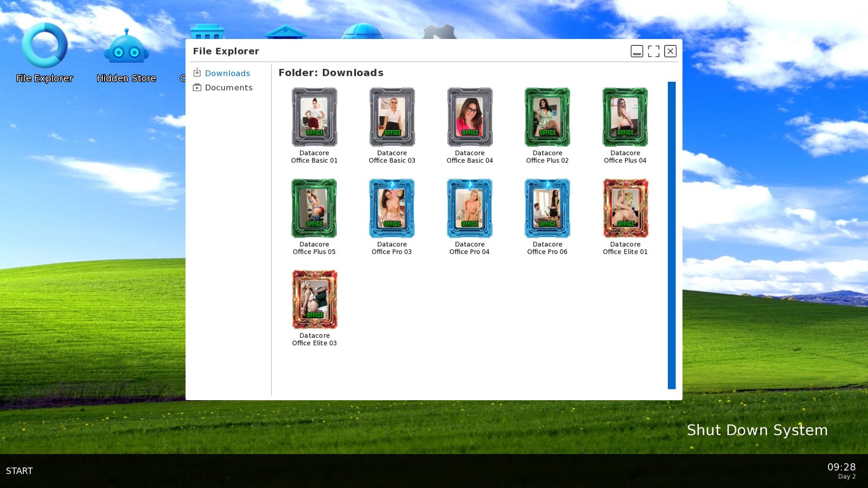Select the Documents folder in sidebar

(228, 88)
